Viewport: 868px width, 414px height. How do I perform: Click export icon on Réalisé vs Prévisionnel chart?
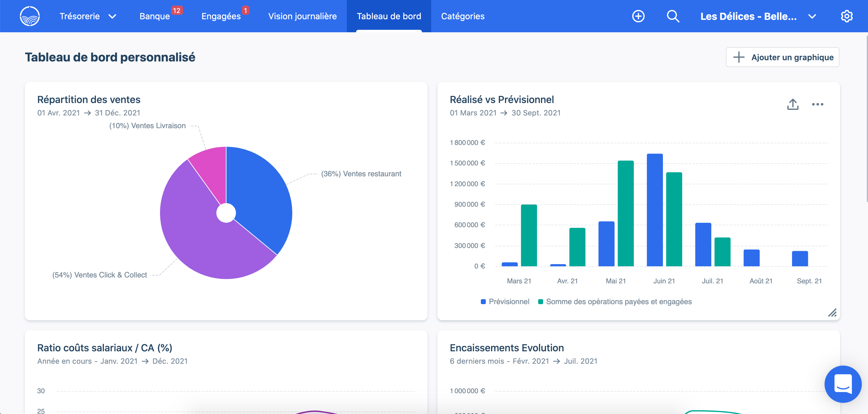click(793, 104)
